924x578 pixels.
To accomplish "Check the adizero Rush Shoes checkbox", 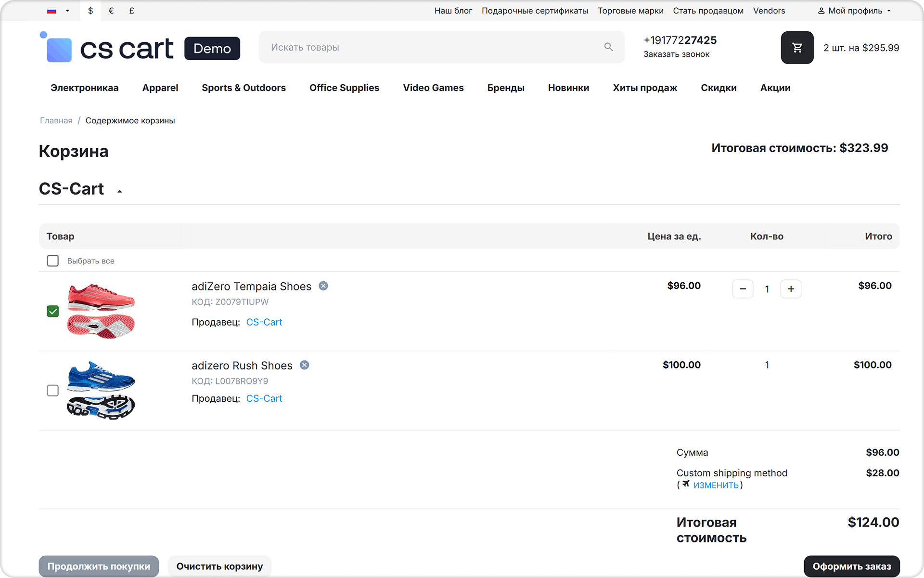I will tap(53, 391).
